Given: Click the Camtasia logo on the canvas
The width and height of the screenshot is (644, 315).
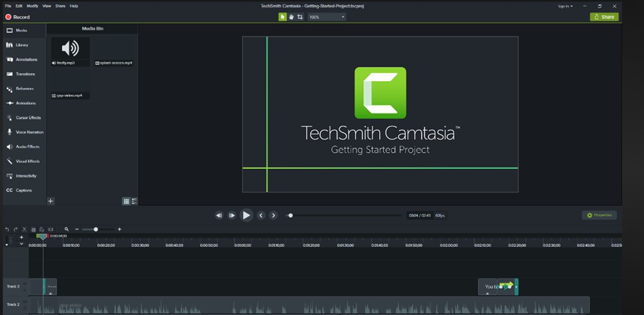Looking at the screenshot, I should pos(380,93).
